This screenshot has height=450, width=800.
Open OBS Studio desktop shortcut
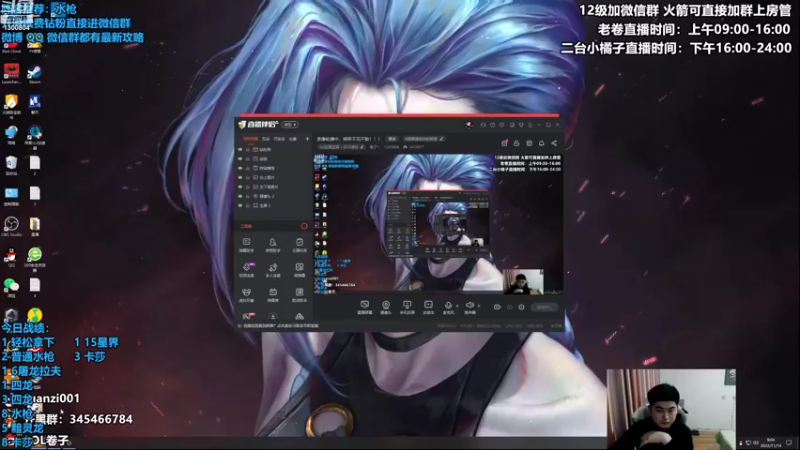(11, 227)
